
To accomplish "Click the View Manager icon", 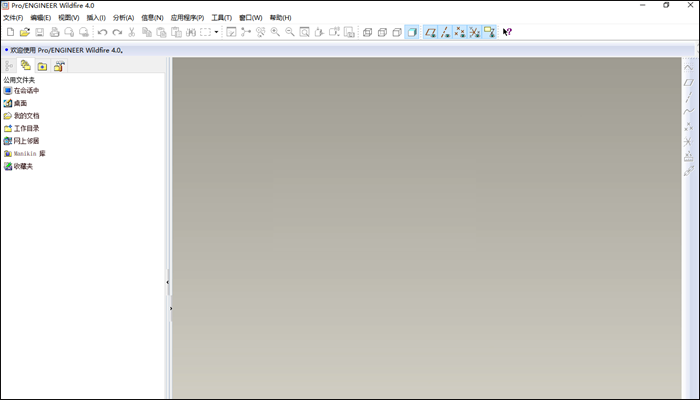I will [349, 32].
